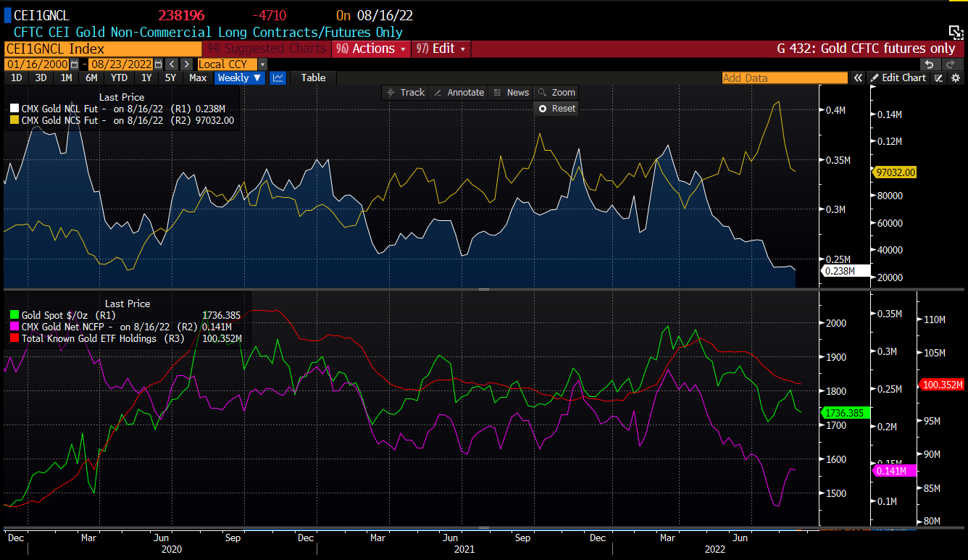Image resolution: width=968 pixels, height=560 pixels.
Task: Open the start date calendar picker
Action: pos(74,64)
